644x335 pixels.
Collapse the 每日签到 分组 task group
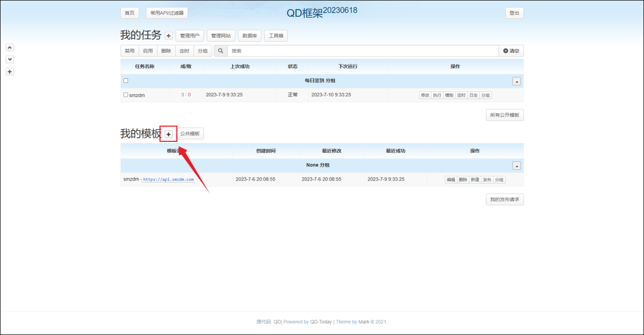pyautogui.click(x=516, y=81)
